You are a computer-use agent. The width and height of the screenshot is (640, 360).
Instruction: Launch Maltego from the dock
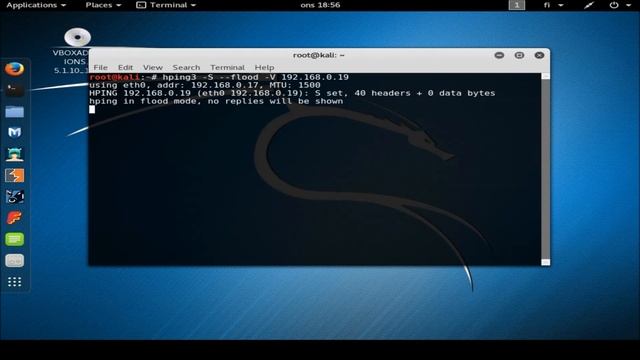coord(14,133)
